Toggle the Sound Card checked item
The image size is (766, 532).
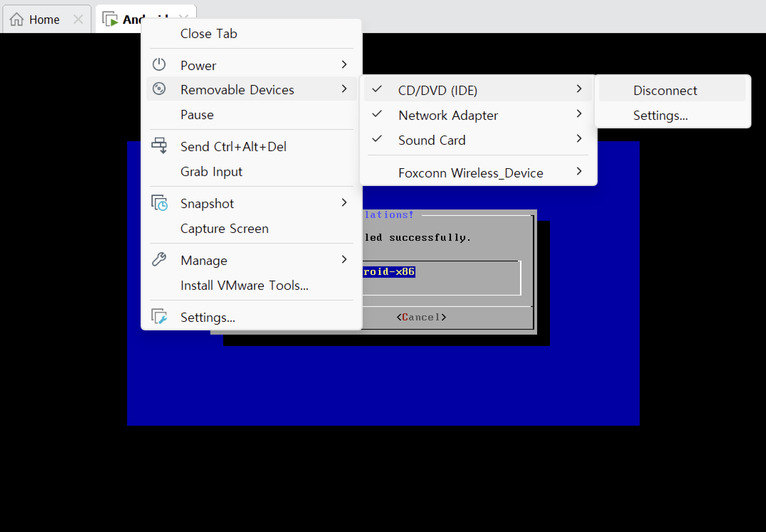pyautogui.click(x=431, y=140)
